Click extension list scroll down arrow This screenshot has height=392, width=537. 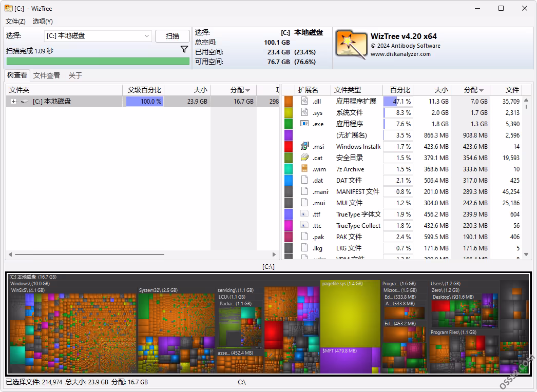pyautogui.click(x=526, y=254)
